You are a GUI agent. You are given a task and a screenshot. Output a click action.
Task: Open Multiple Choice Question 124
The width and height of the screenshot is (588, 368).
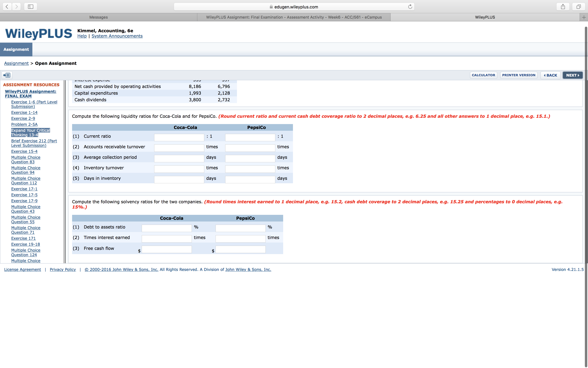point(26,253)
